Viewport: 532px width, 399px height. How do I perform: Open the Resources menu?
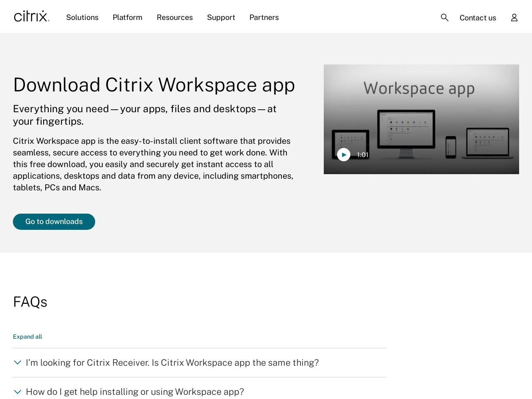pyautogui.click(x=175, y=17)
